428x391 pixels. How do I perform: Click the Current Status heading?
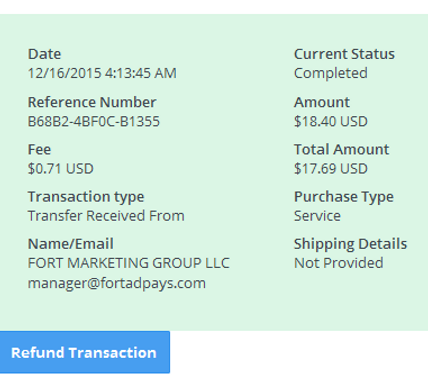[x=344, y=54]
